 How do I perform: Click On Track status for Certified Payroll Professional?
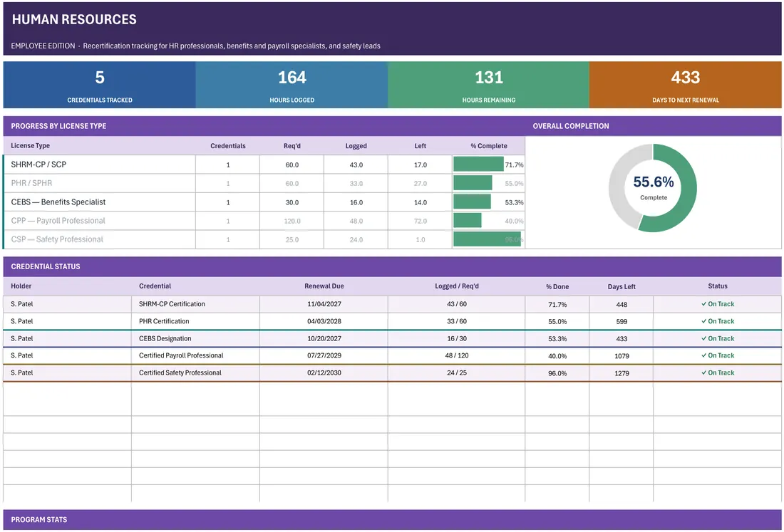point(718,355)
